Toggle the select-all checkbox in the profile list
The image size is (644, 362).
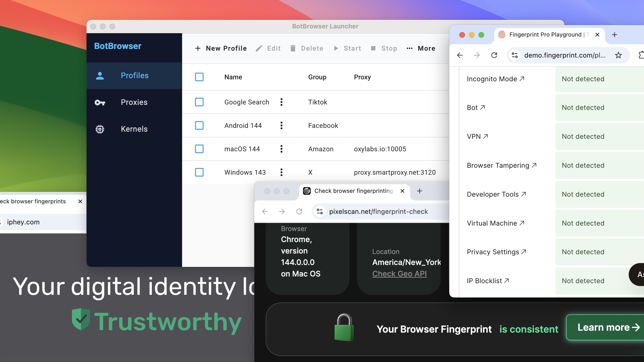(x=199, y=77)
